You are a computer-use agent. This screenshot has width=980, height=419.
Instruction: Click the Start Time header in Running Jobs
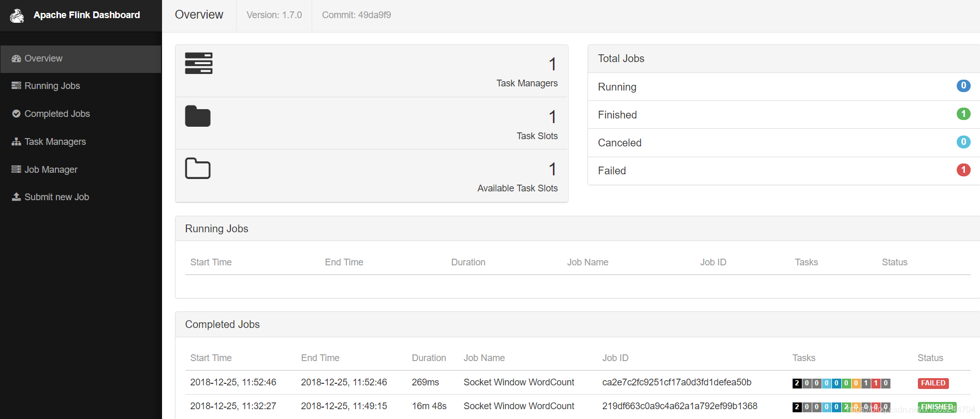point(211,262)
